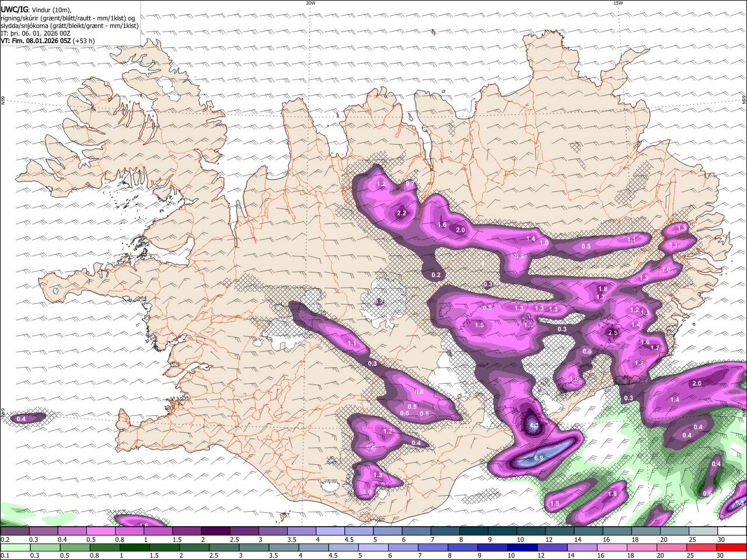Click the 2.5 precipitation value on the map
Viewport: 747px width, 560px height.
613,332
